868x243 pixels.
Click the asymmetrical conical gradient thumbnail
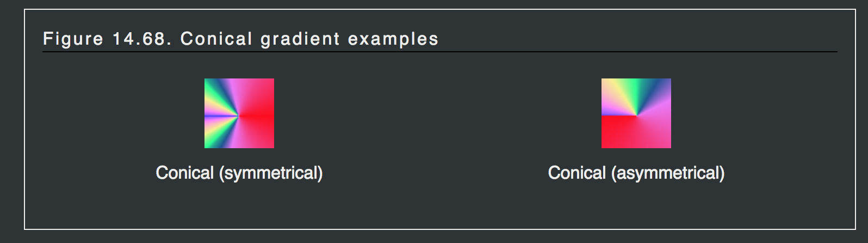coord(636,113)
